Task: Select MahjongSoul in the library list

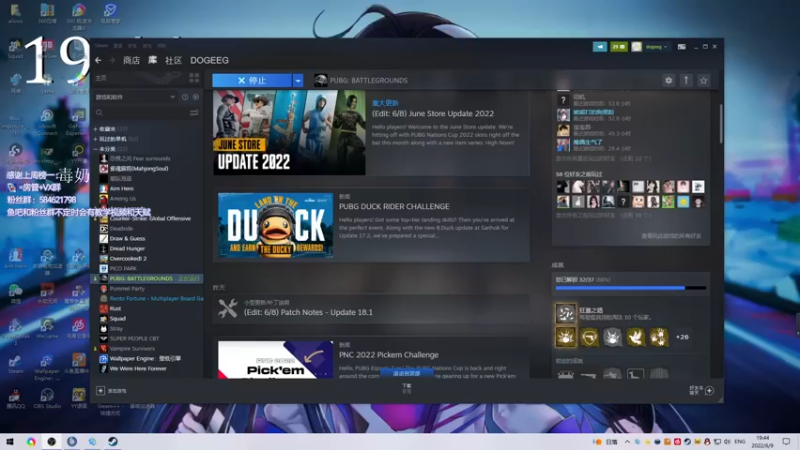Action: pos(139,168)
